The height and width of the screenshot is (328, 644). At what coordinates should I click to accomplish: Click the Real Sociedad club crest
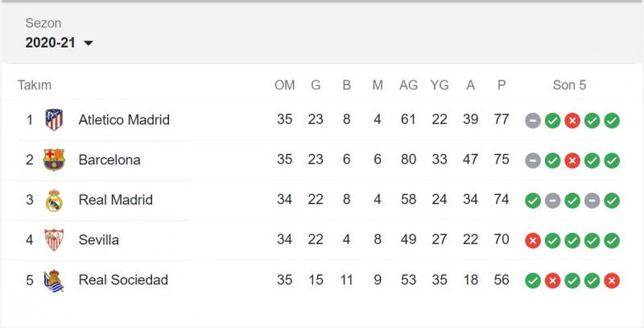point(54,280)
